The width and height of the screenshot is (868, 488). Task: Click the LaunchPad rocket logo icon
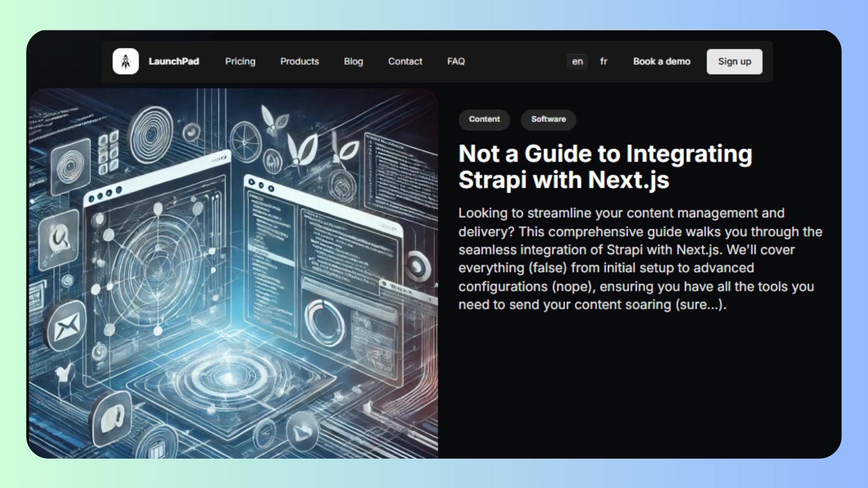126,61
